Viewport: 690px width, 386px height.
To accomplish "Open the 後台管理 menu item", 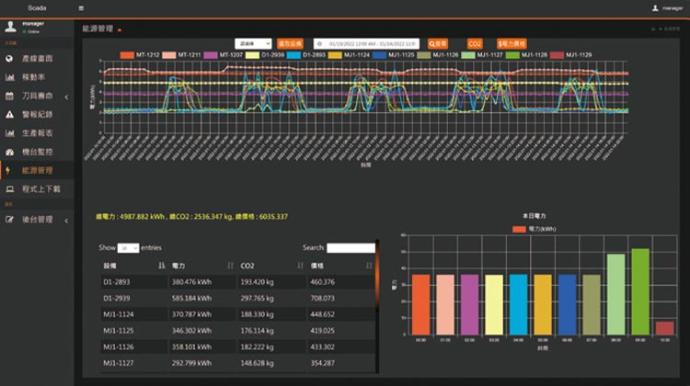I will [x=37, y=219].
